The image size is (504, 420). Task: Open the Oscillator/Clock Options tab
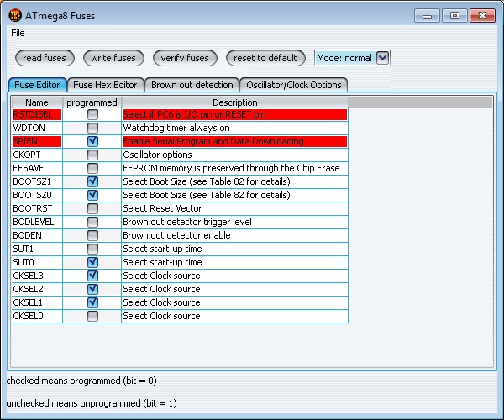pos(293,85)
